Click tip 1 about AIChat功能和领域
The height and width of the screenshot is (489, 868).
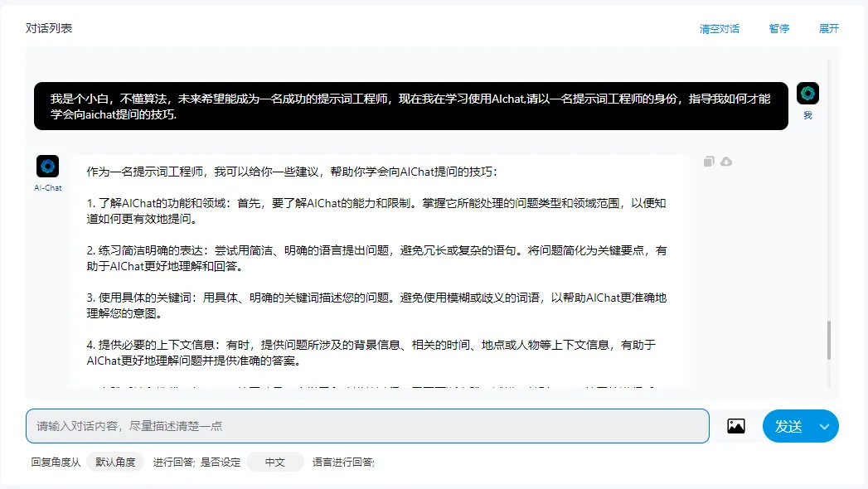click(x=376, y=211)
